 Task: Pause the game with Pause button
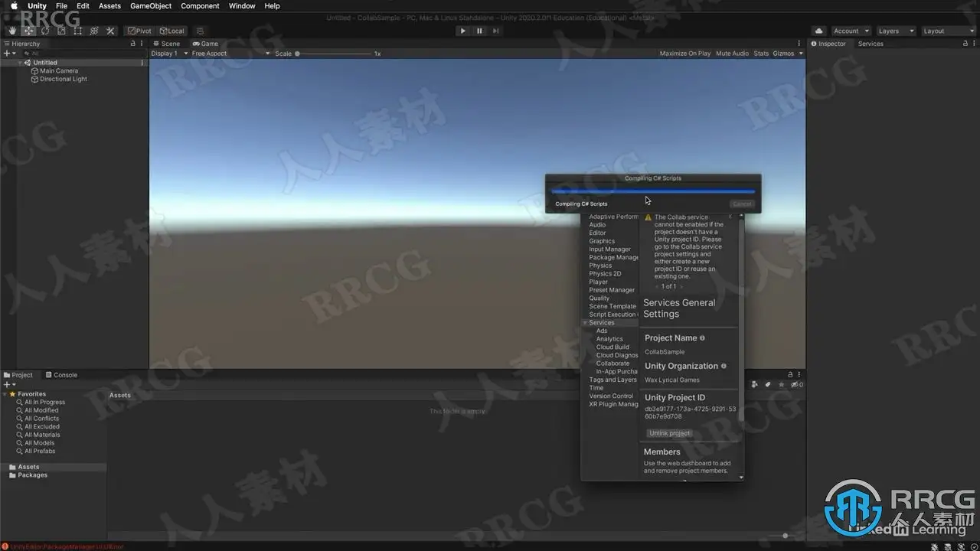[x=479, y=31]
